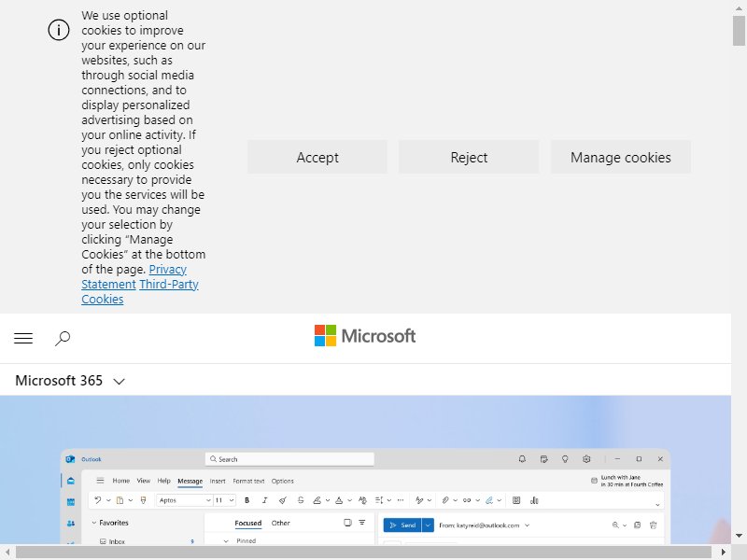
Task: Click the paste clipboard icon in ribbon
Action: pos(120,500)
